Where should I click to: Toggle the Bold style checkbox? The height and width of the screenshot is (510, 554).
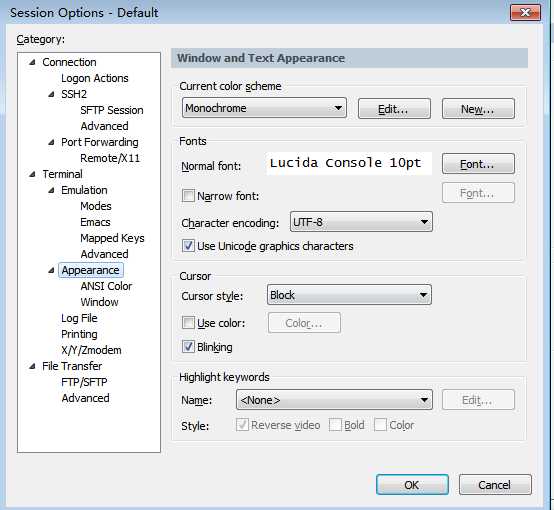[x=335, y=424]
